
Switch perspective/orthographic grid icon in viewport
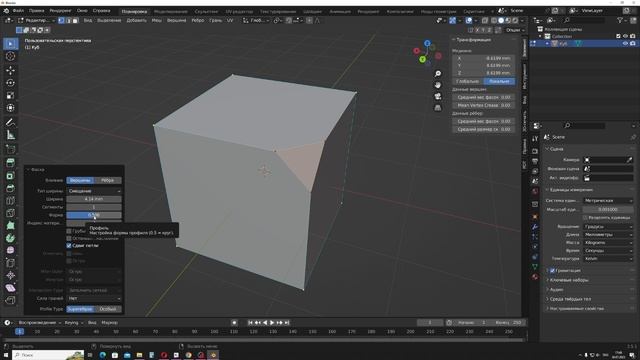point(438,108)
